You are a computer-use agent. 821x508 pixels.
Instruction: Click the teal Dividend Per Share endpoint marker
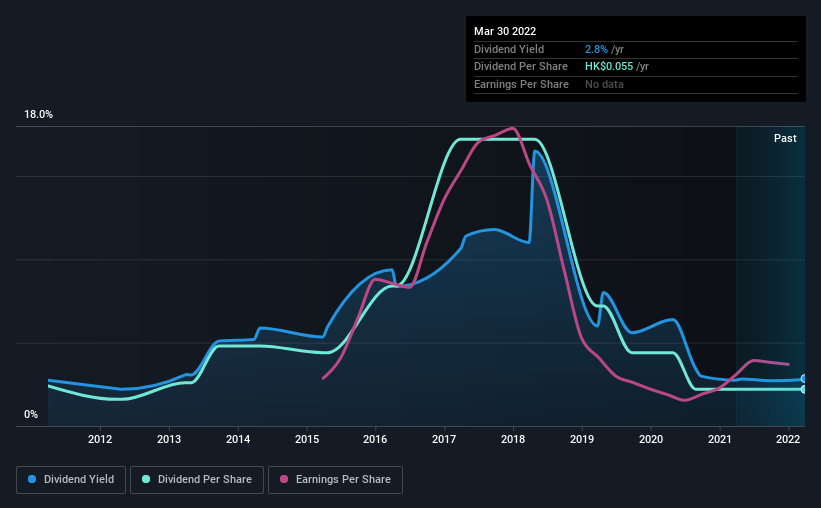[x=804, y=389]
